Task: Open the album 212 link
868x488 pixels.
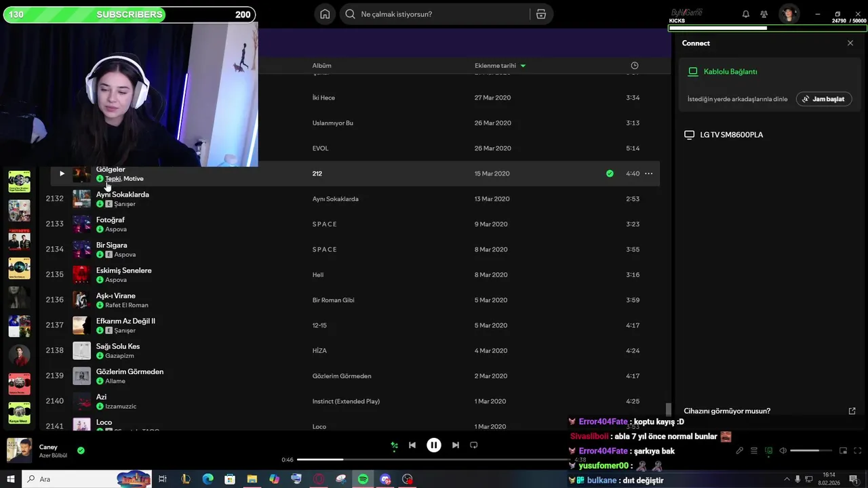Action: (x=317, y=174)
